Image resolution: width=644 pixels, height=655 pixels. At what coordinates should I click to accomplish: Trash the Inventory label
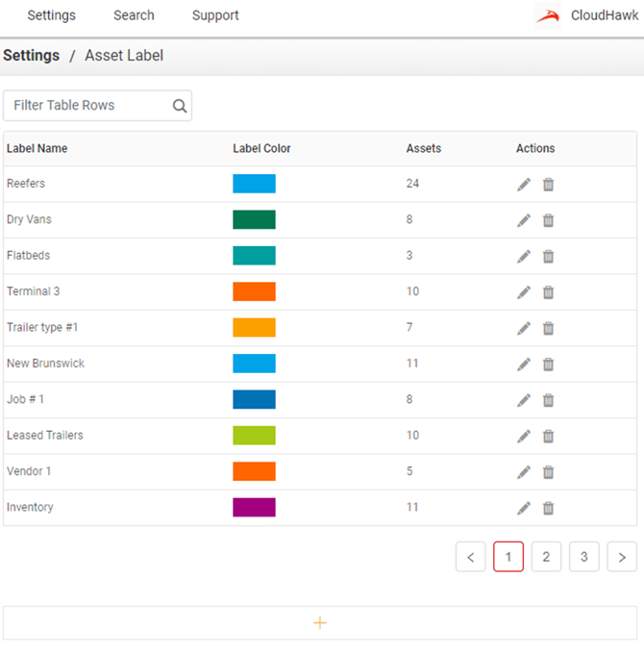pyautogui.click(x=548, y=508)
